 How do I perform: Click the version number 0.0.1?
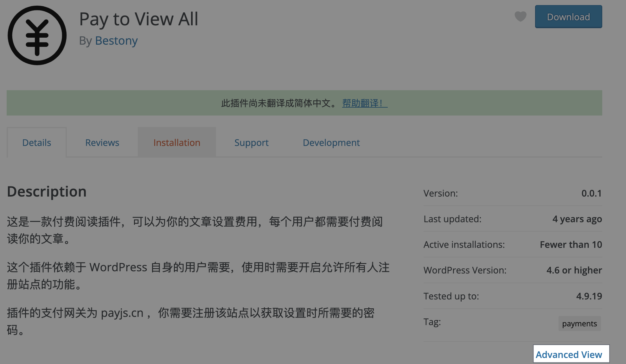[591, 193]
